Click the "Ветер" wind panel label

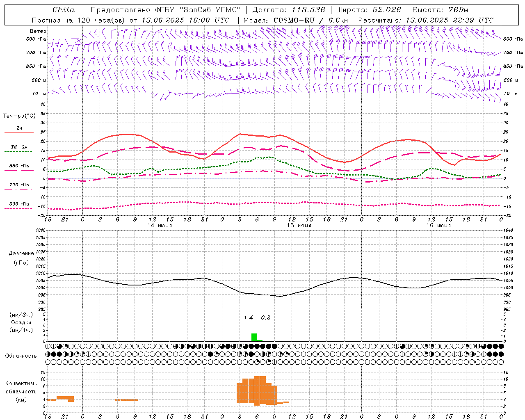pos(38,31)
